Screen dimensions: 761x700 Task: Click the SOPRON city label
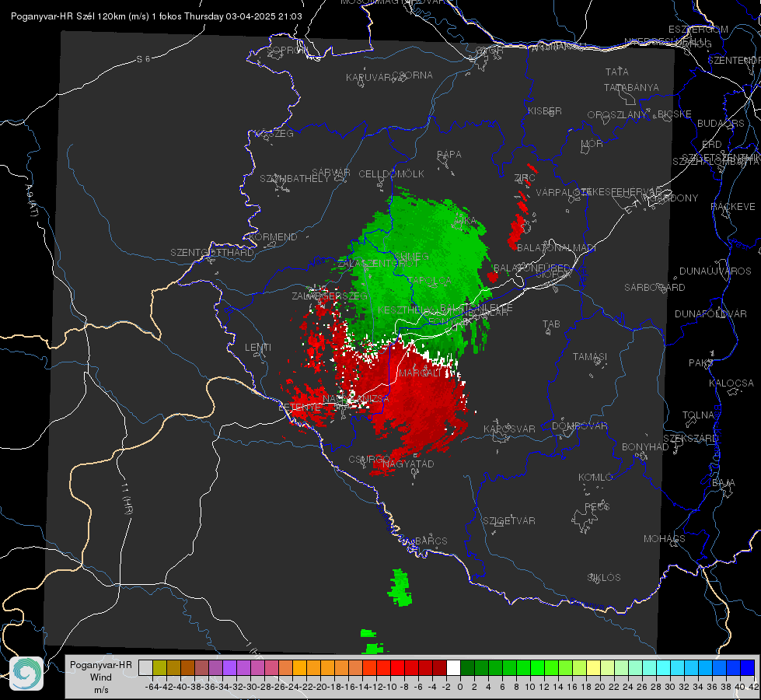click(288, 50)
